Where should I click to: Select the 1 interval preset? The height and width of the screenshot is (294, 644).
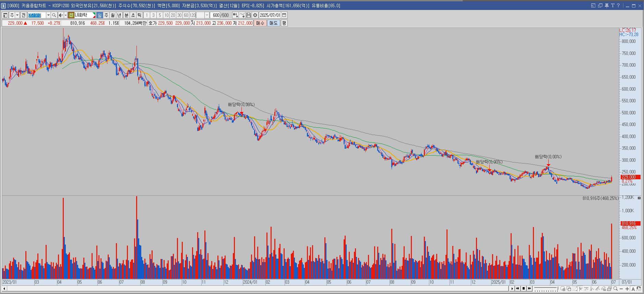pos(147,15)
